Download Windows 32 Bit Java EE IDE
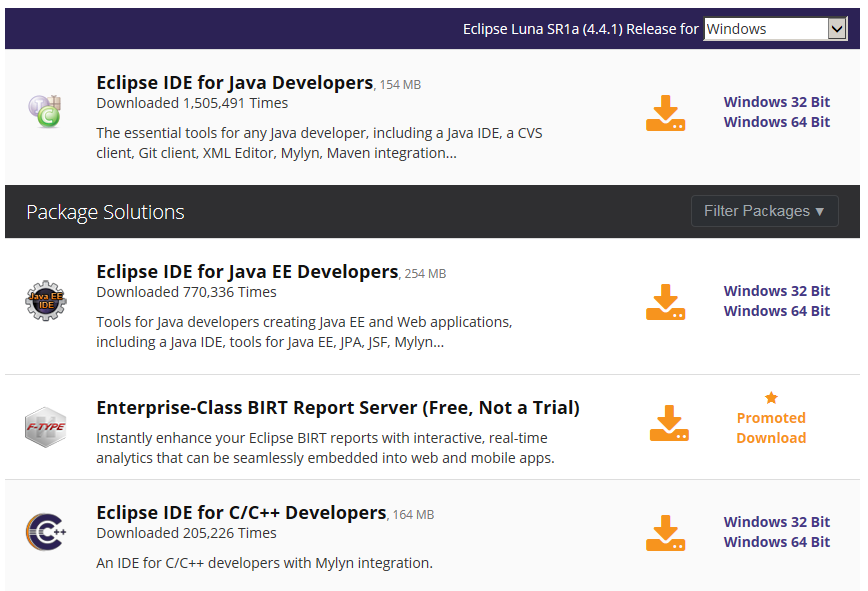This screenshot has height=591, width=868. 777,291
